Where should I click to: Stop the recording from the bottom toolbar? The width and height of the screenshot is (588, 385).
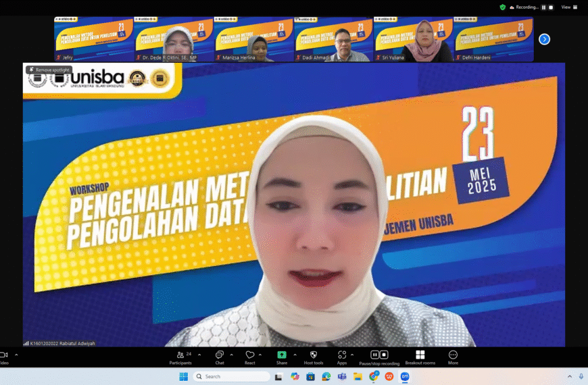coord(384,355)
